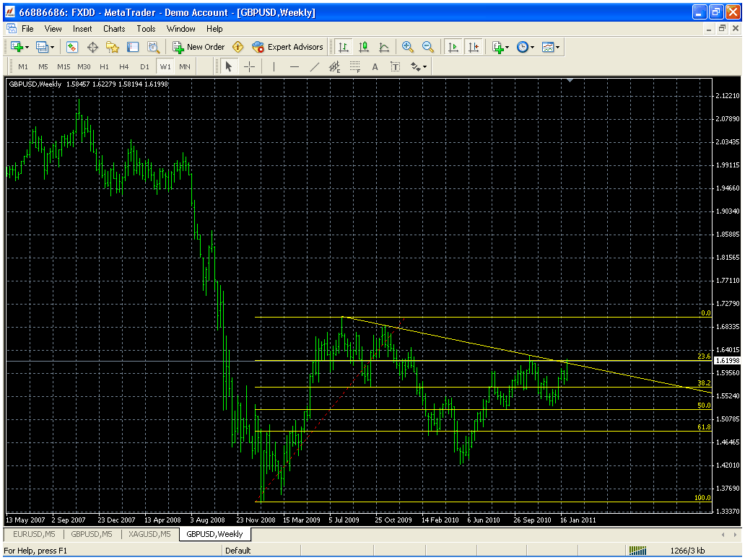Select the text label A tool

click(x=375, y=67)
